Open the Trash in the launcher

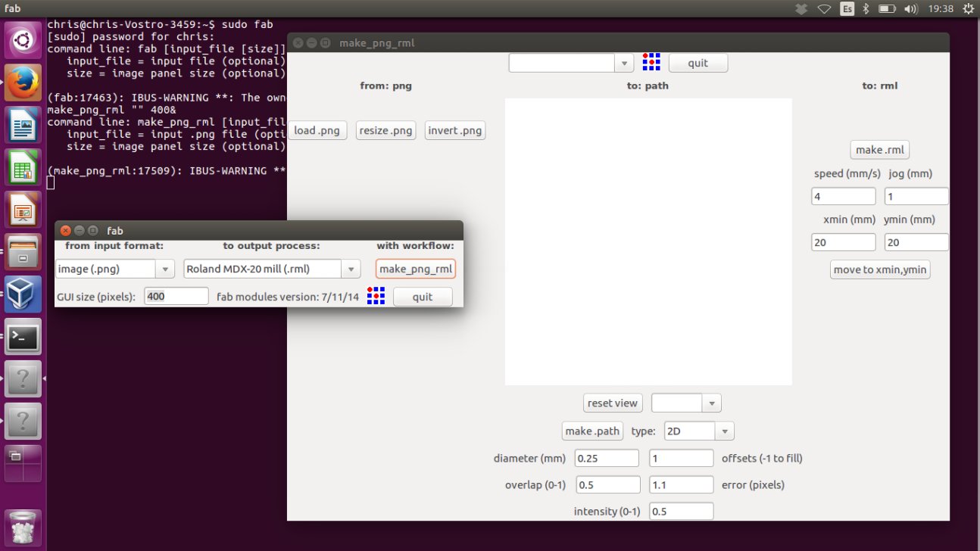point(23,528)
